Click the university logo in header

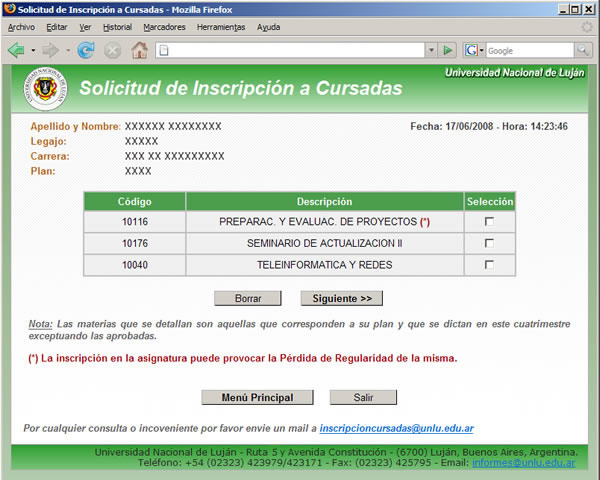pyautogui.click(x=46, y=89)
